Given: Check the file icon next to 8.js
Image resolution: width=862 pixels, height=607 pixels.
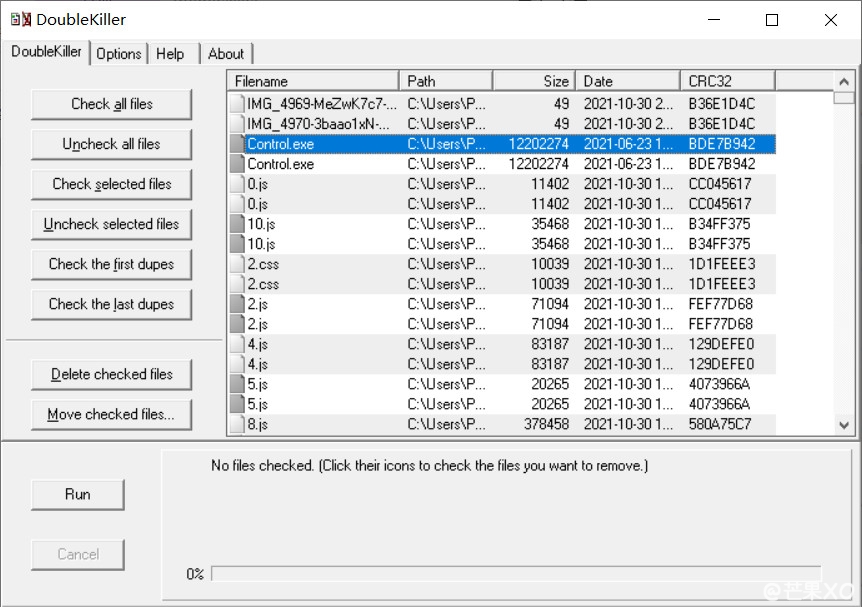Looking at the screenshot, I should coord(237,424).
